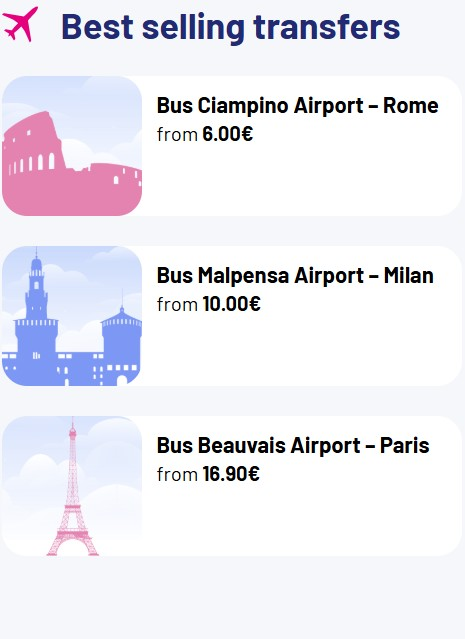Open Bus Beauvais Airport – Paris transfer
The image size is (465, 639).
point(293,445)
